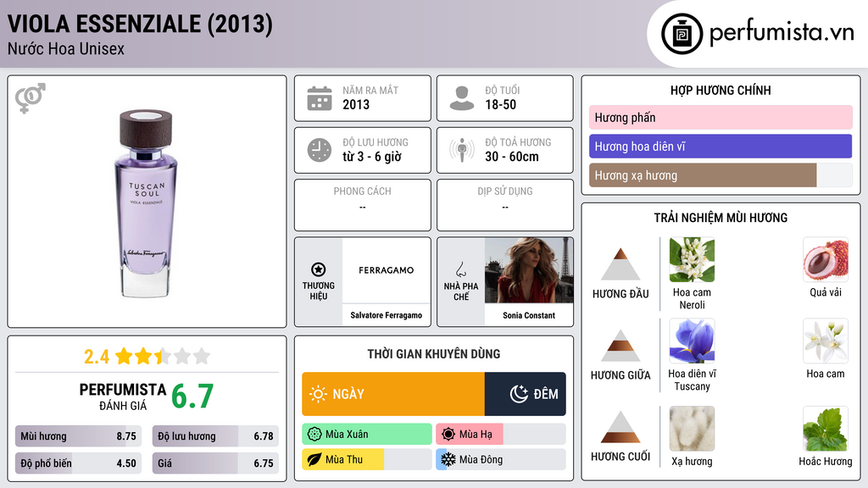The width and height of the screenshot is (868, 488).
Task: Click the Hương xạ hương accord bar
Action: point(721,175)
